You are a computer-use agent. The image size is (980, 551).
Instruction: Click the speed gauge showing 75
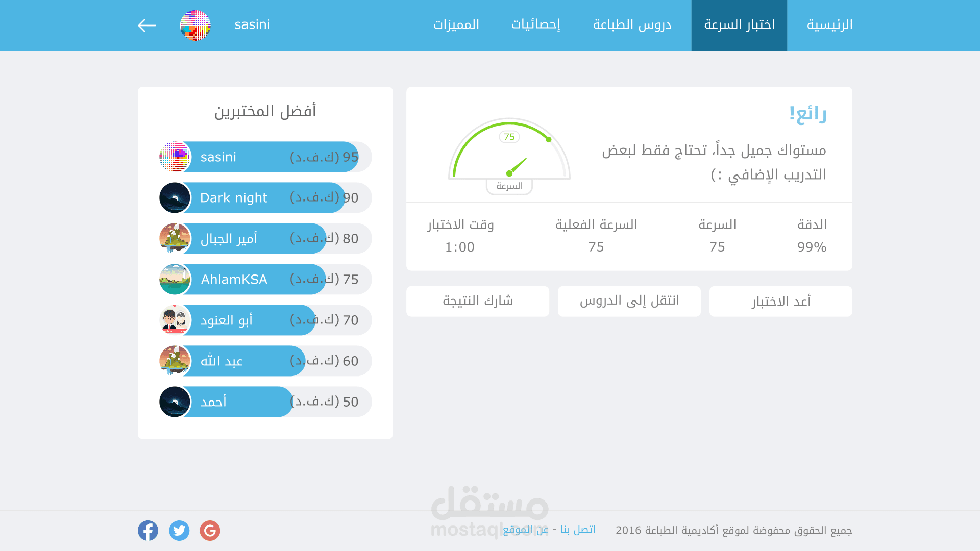point(509,153)
